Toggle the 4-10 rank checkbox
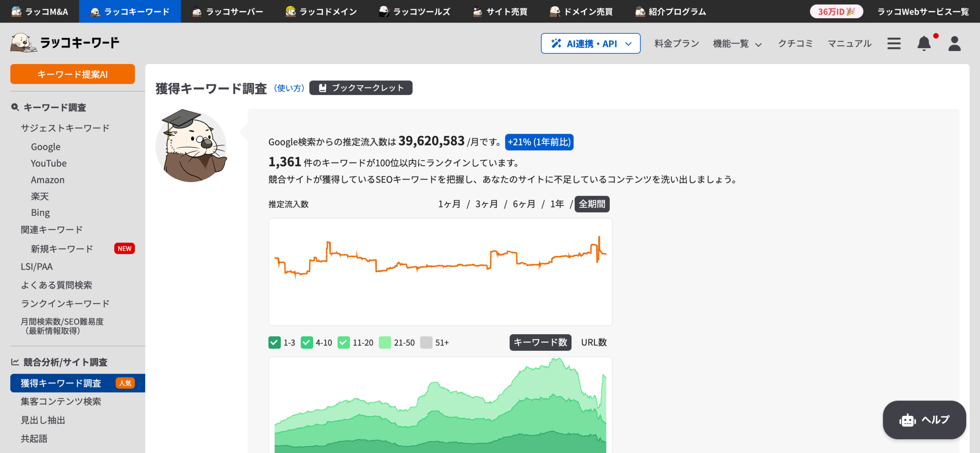Screen dimensions: 980x453 pyautogui.click(x=307, y=342)
